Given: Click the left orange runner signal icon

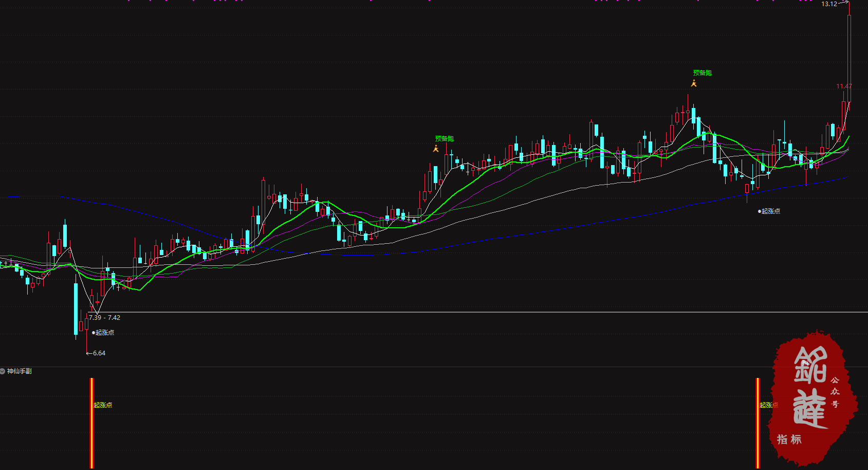Looking at the screenshot, I should 436,149.
